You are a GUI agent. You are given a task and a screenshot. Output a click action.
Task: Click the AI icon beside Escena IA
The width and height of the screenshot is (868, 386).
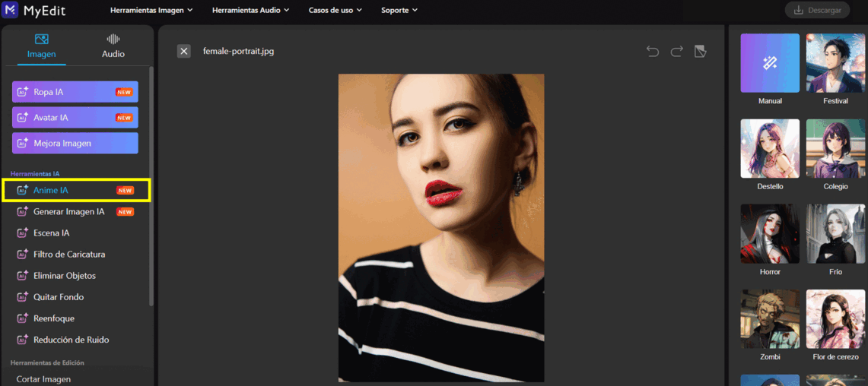click(23, 233)
